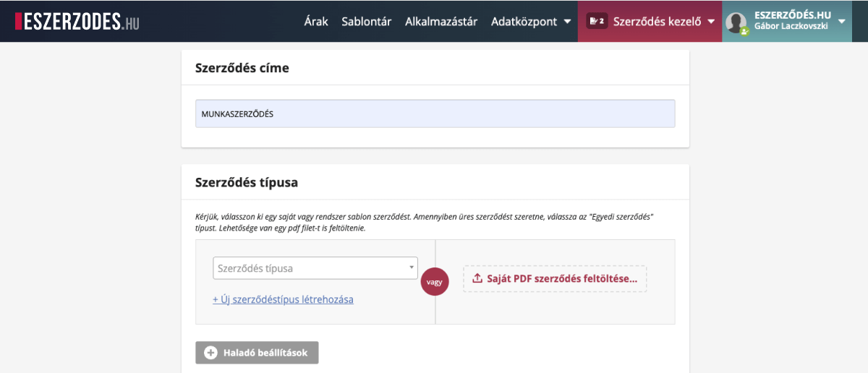Click the Gábor Laczkovszki account name

tap(791, 27)
